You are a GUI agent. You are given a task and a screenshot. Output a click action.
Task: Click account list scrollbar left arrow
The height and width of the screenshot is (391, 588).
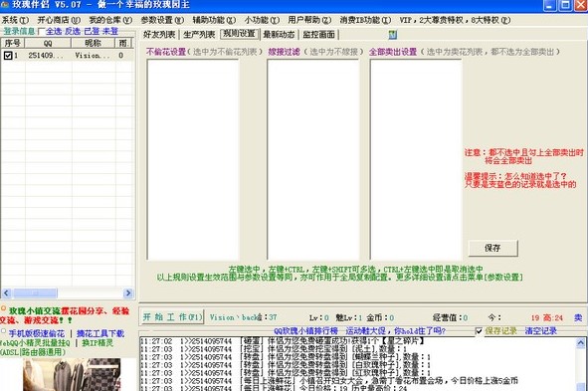tap(6, 293)
